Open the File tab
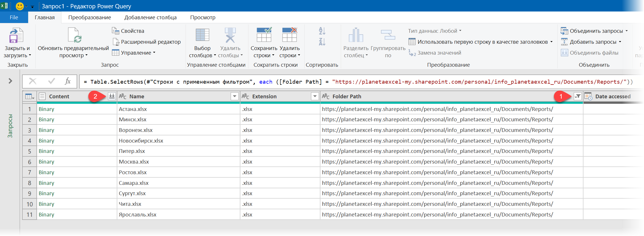The height and width of the screenshot is (236, 644). [14, 17]
